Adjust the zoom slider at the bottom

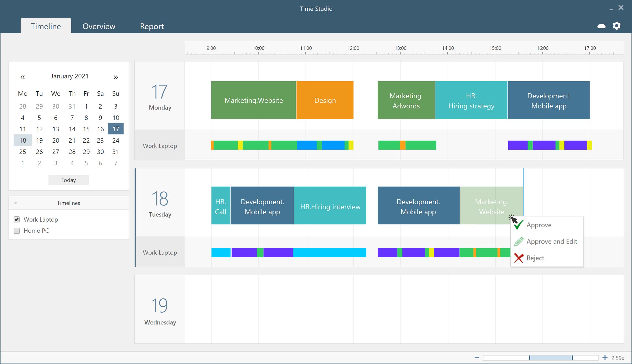529,358
